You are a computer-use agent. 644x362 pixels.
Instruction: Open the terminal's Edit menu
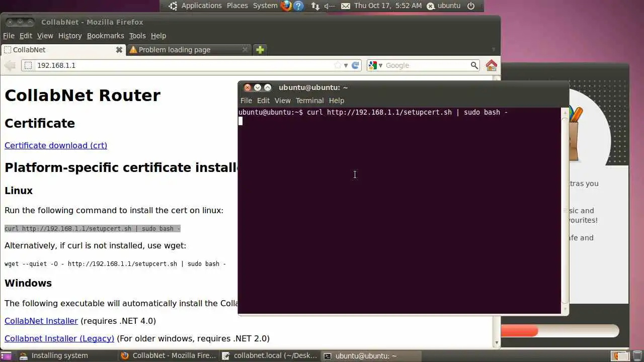pyautogui.click(x=263, y=101)
